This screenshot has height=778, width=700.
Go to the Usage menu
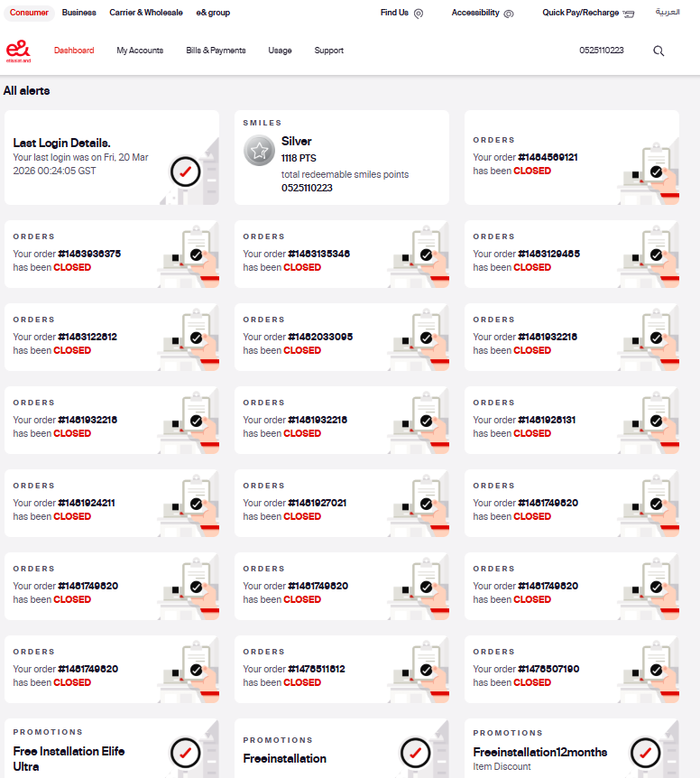281,51
